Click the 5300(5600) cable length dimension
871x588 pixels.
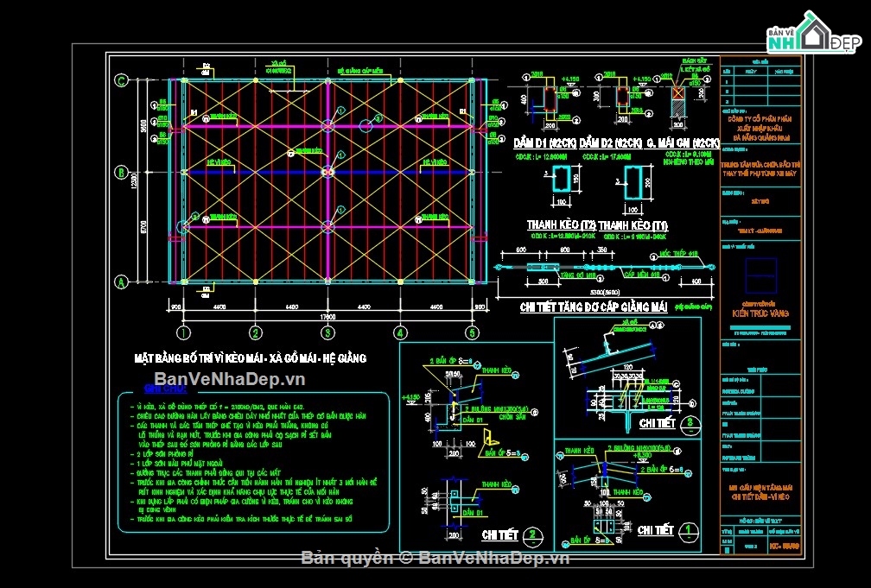click(604, 293)
